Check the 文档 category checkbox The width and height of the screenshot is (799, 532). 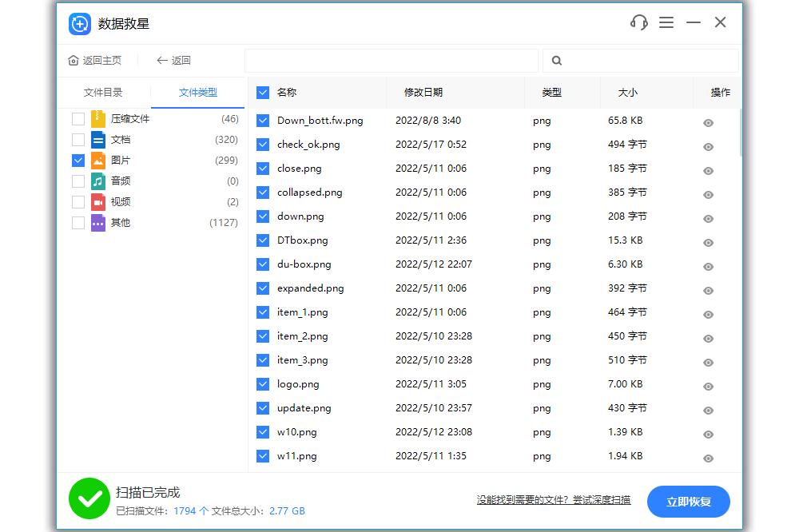pos(78,140)
